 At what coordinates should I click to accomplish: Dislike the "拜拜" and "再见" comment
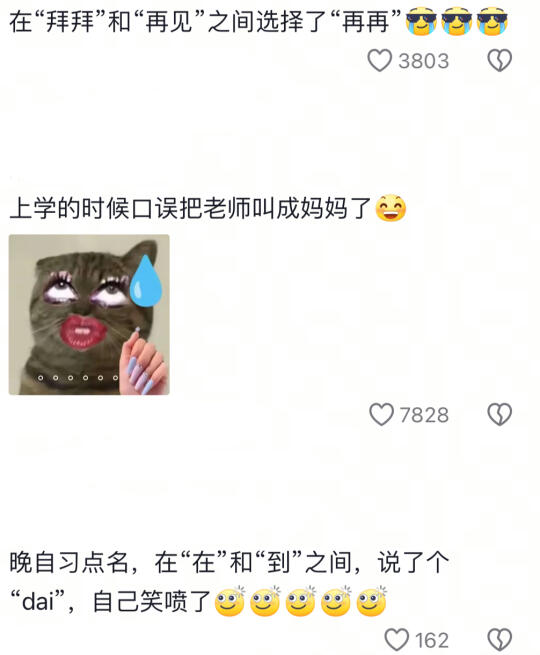tap(499, 61)
